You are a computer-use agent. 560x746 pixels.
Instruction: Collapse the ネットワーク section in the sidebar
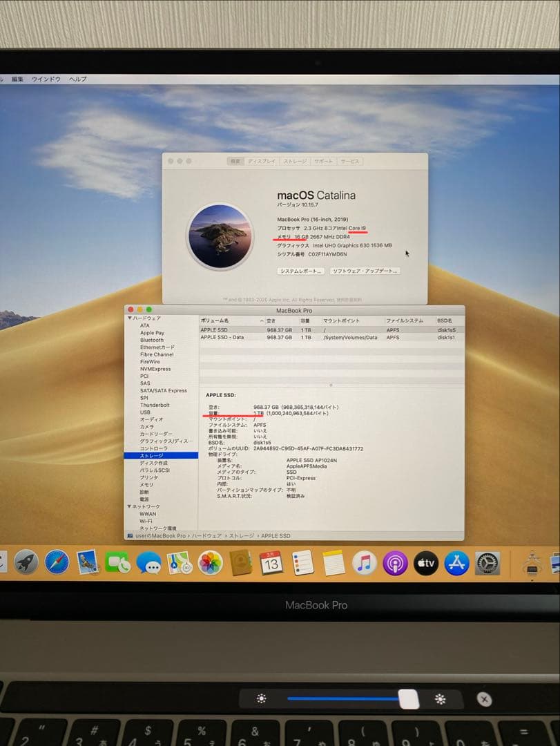[x=129, y=506]
